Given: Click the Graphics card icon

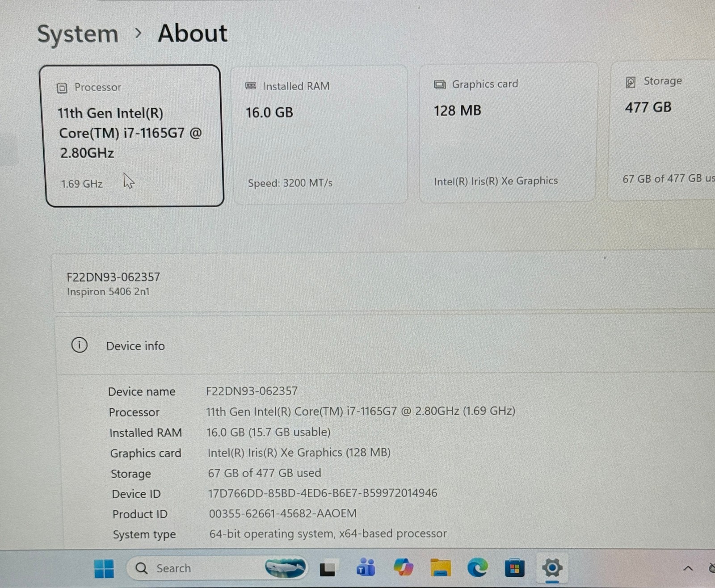Looking at the screenshot, I should [440, 84].
